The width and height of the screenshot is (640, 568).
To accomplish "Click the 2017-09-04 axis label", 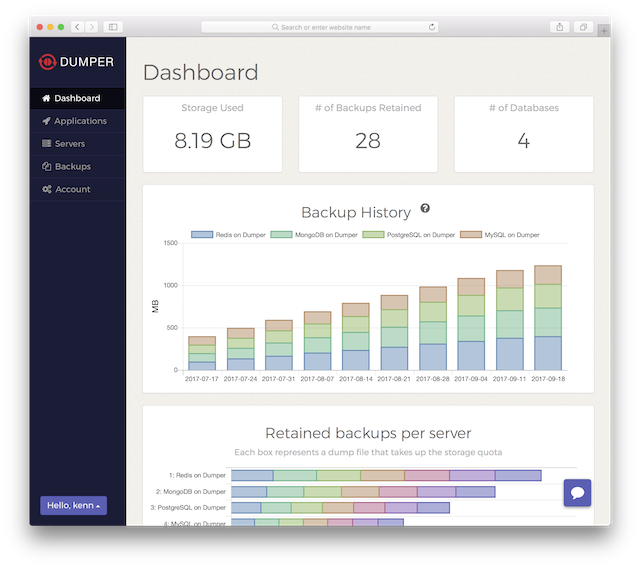I will [471, 379].
